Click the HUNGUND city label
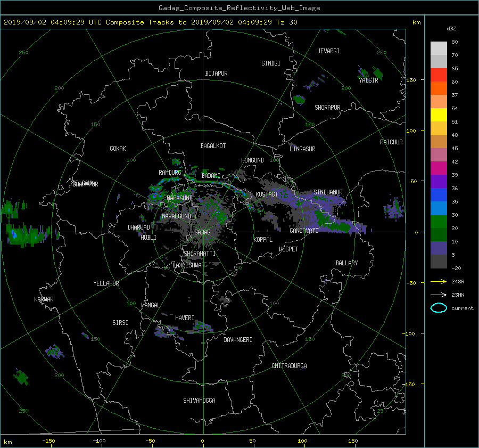 (x=252, y=160)
